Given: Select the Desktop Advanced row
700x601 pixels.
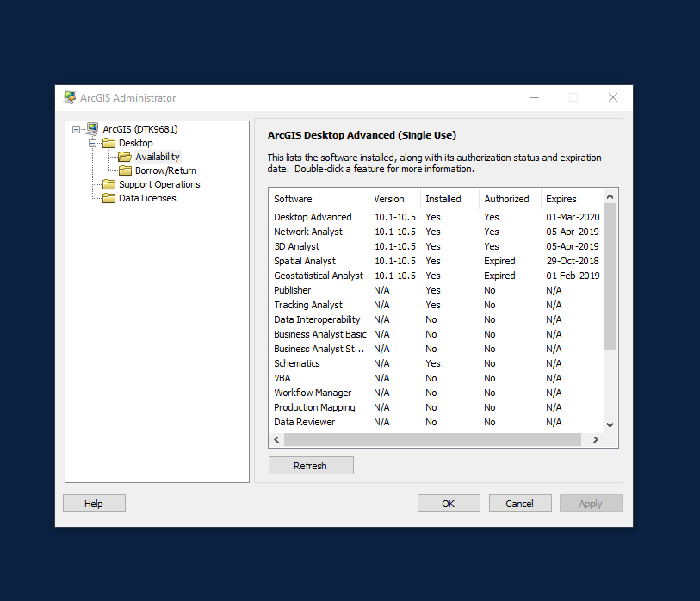Looking at the screenshot, I should [437, 217].
